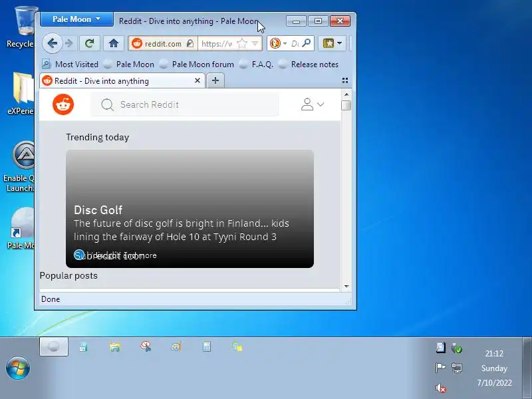The height and width of the screenshot is (399, 532).
Task: Click into the Search Reddit field
Action: tap(185, 104)
